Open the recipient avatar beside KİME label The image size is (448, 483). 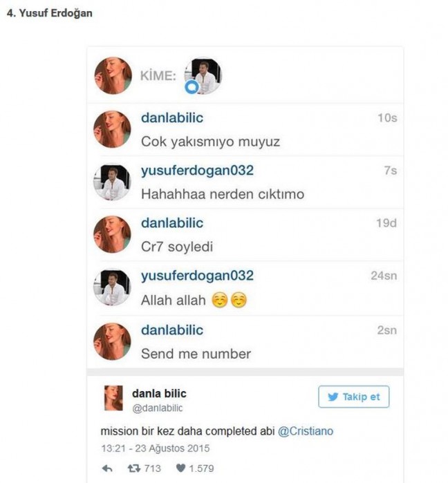[203, 75]
